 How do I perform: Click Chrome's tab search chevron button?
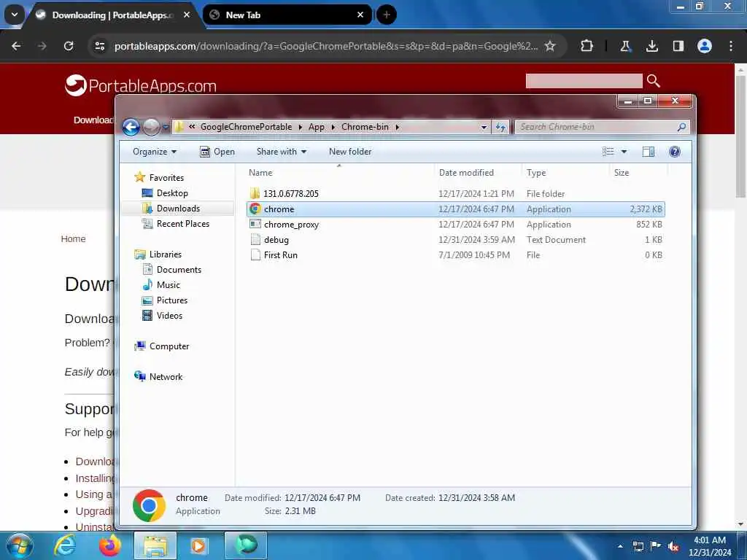(x=15, y=15)
